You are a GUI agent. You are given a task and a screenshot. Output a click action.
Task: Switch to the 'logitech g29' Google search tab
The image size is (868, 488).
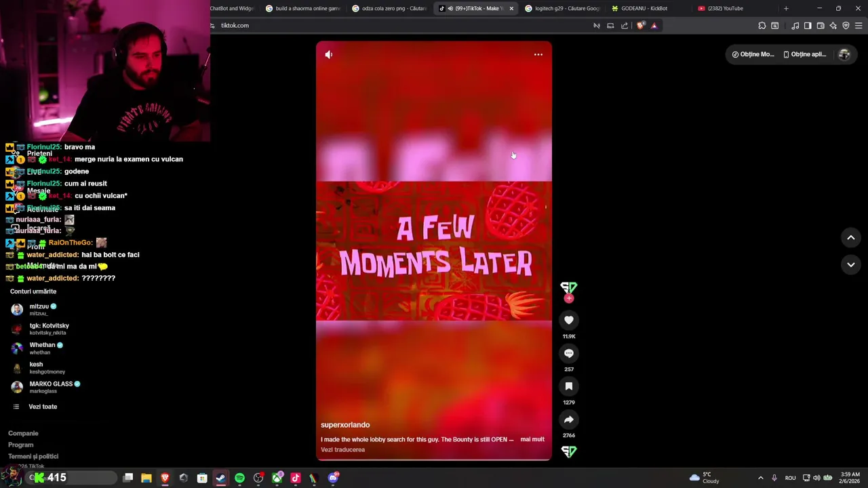[562, 8]
